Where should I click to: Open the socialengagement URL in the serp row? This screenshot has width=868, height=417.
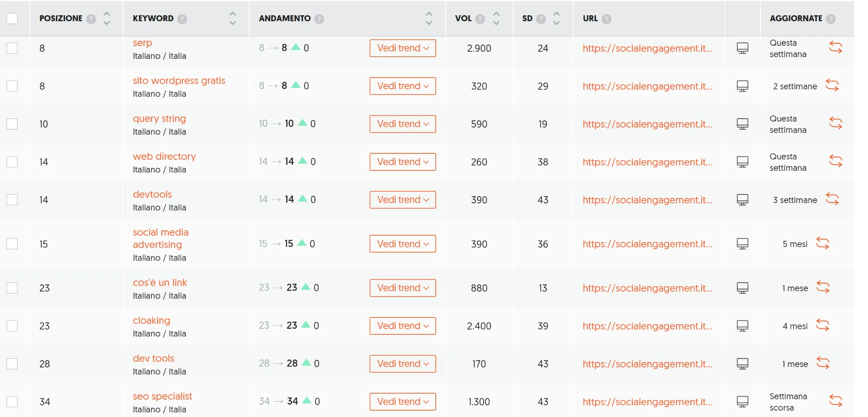point(648,48)
